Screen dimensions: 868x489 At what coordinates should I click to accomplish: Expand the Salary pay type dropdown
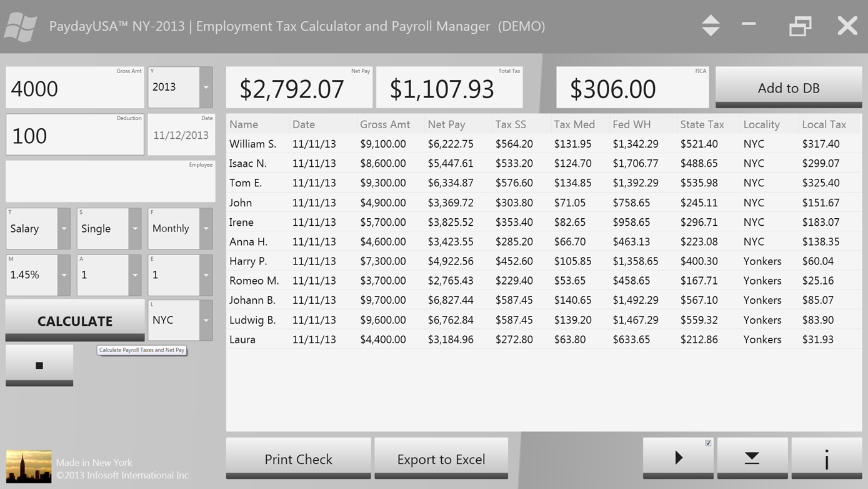click(64, 229)
